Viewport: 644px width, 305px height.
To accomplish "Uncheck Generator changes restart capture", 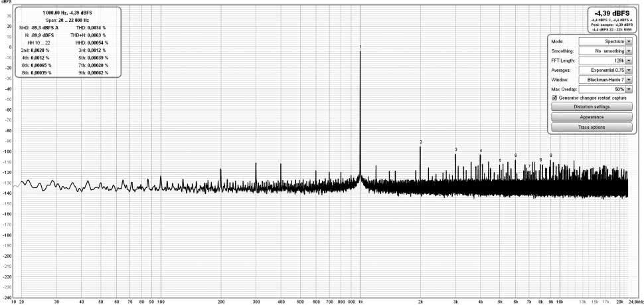I will (x=555, y=98).
